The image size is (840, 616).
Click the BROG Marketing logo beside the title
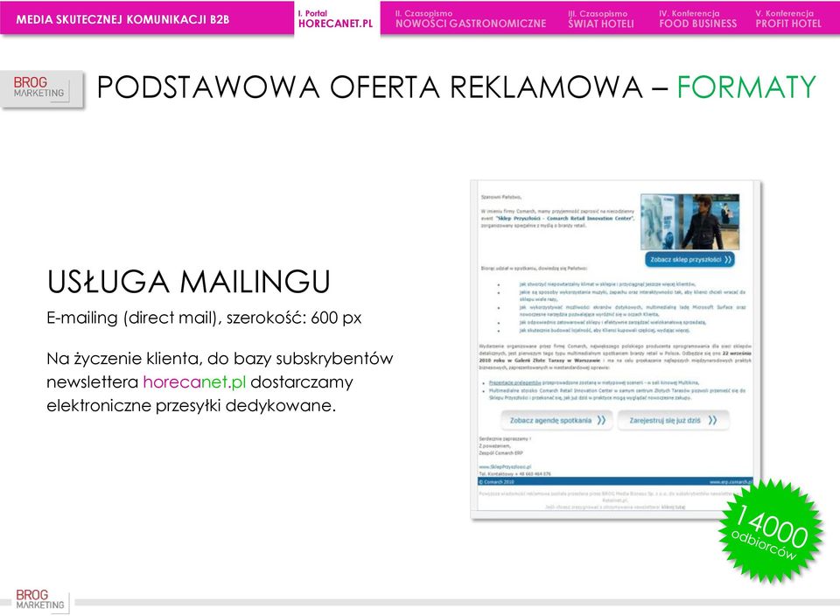42,88
